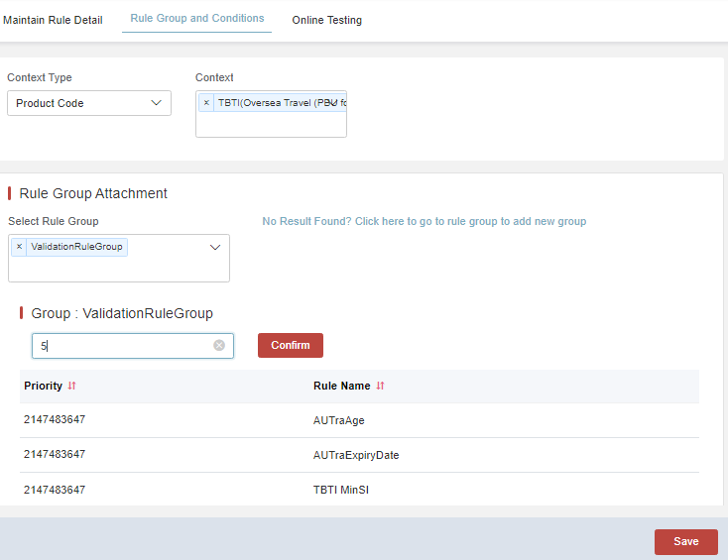Expand the Select Rule Group dropdown arrow

215,247
